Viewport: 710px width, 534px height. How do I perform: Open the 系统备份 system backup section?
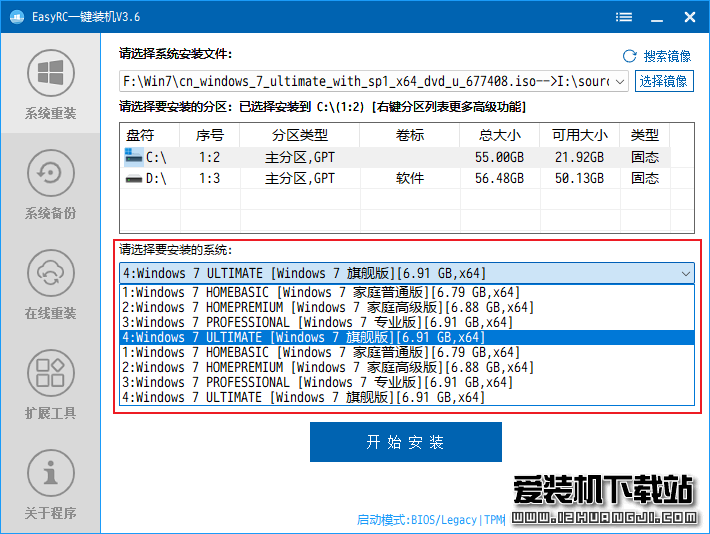[x=50, y=184]
